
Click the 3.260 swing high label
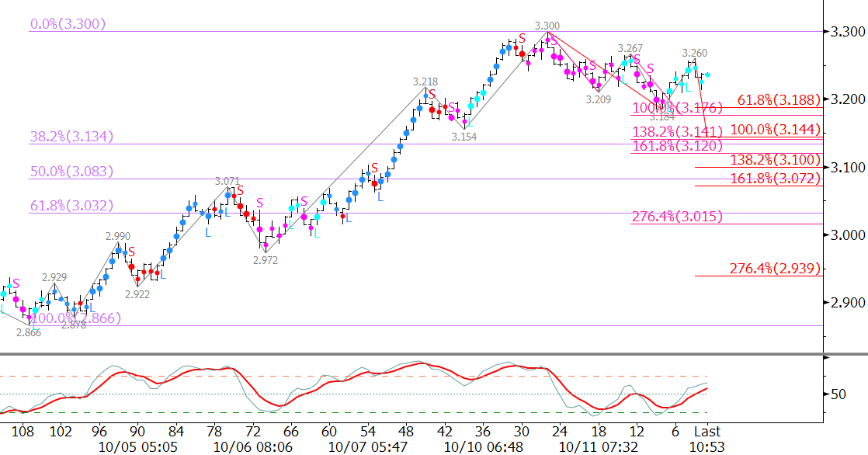click(x=695, y=53)
